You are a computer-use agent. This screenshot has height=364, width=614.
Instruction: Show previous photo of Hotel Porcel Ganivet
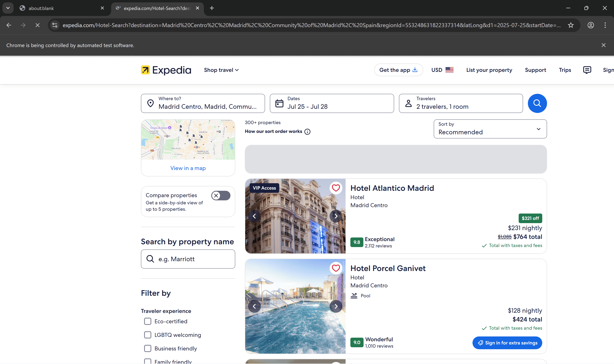[254, 306]
